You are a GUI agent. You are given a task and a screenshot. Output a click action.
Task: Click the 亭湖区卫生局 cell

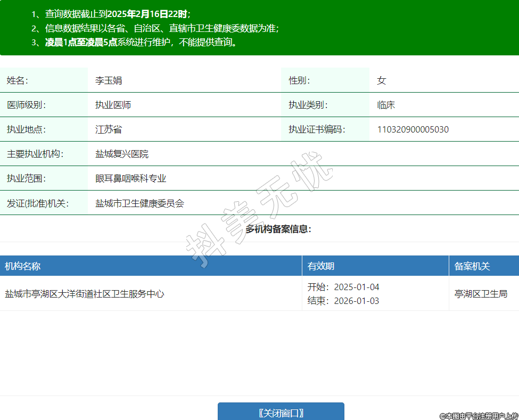[481, 293]
